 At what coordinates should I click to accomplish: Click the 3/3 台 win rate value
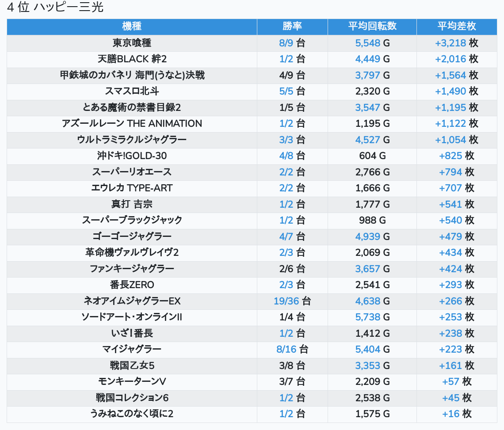pos(292,140)
